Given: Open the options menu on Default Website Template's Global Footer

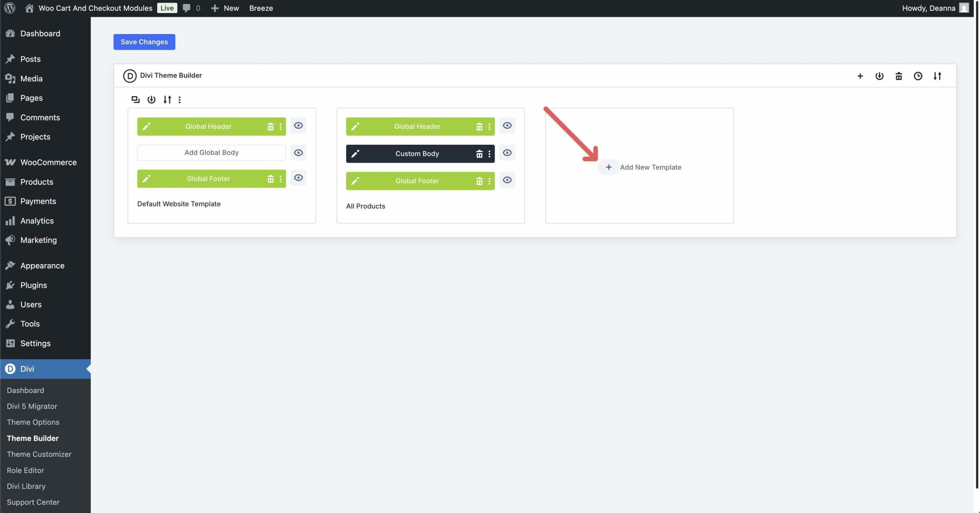Looking at the screenshot, I should 281,178.
